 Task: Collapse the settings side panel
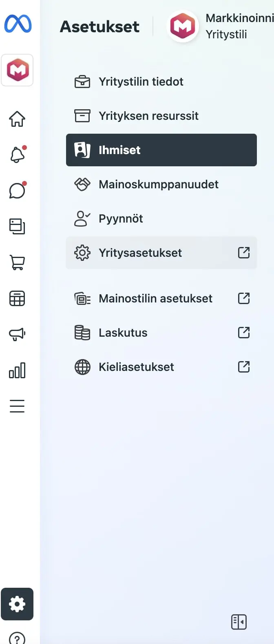(239, 622)
